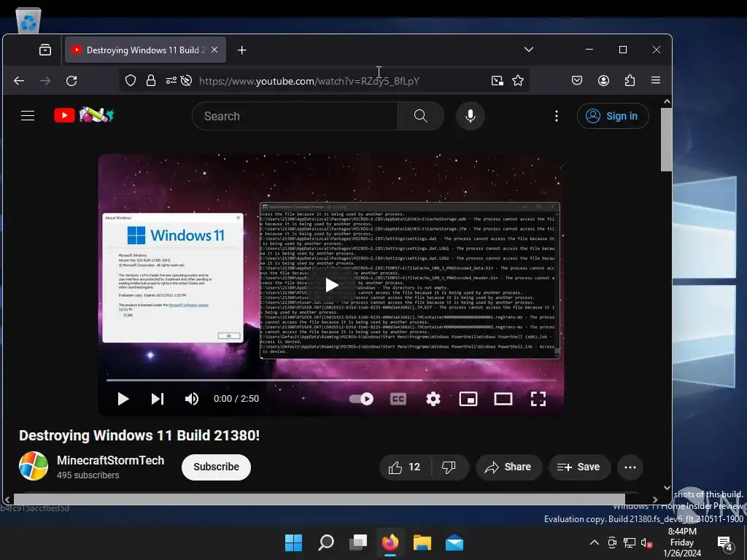Sign in to YouTube
The width and height of the screenshot is (747, 560).
(x=613, y=116)
